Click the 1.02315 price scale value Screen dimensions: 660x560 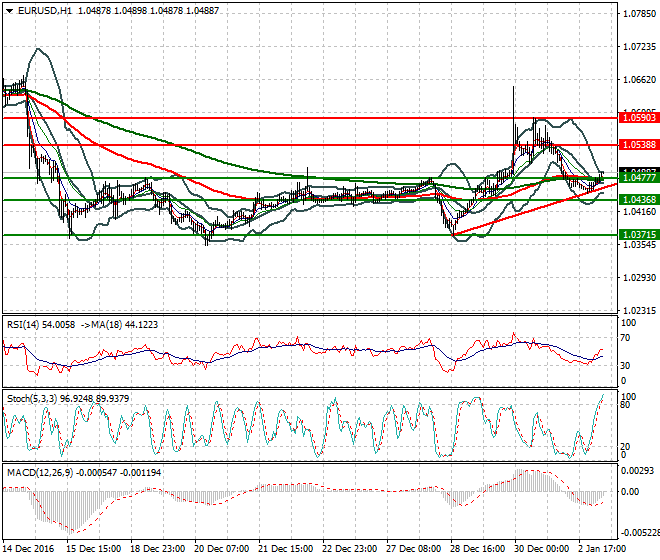[639, 311]
